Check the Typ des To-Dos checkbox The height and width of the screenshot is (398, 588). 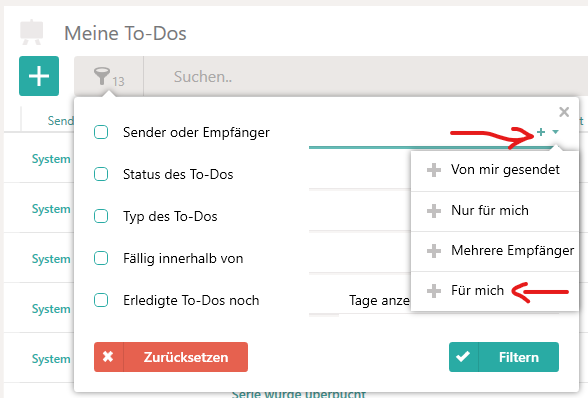(101, 216)
